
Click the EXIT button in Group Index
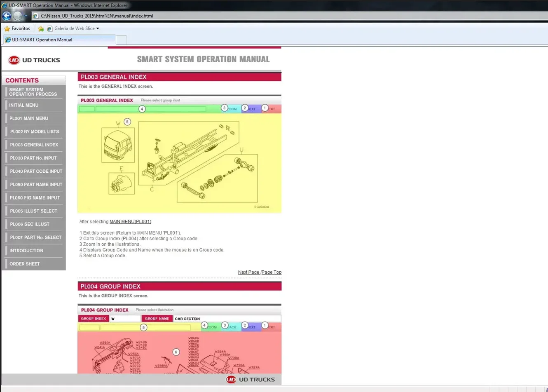[272, 327]
